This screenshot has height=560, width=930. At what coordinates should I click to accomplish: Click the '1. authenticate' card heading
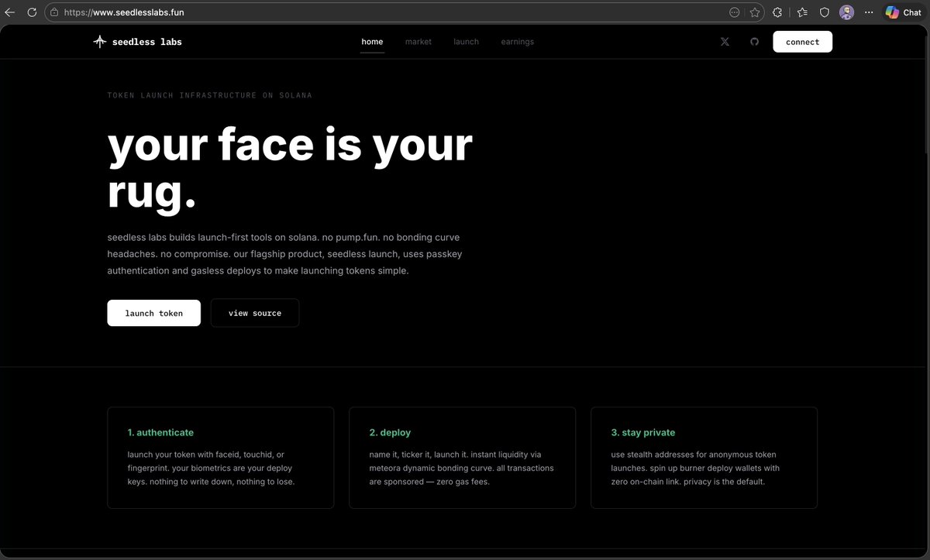click(160, 432)
